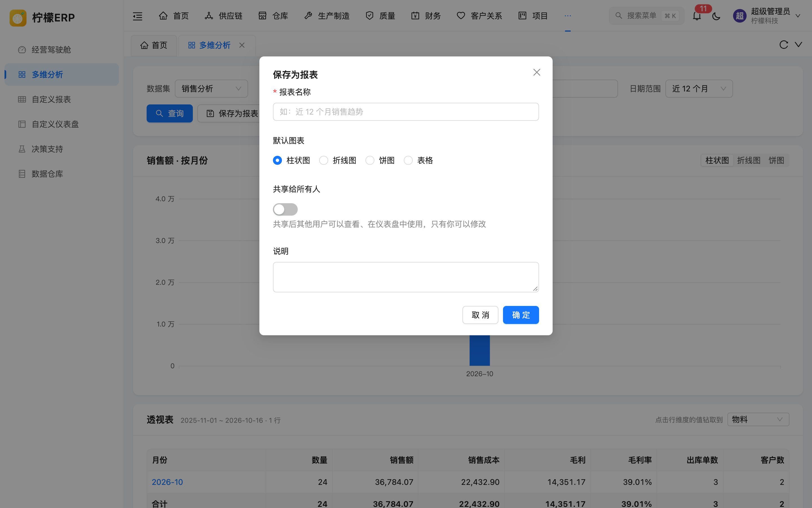Image resolution: width=812 pixels, height=508 pixels.
Task: Open the 经营驾驶舱 sidebar item
Action: [x=62, y=50]
